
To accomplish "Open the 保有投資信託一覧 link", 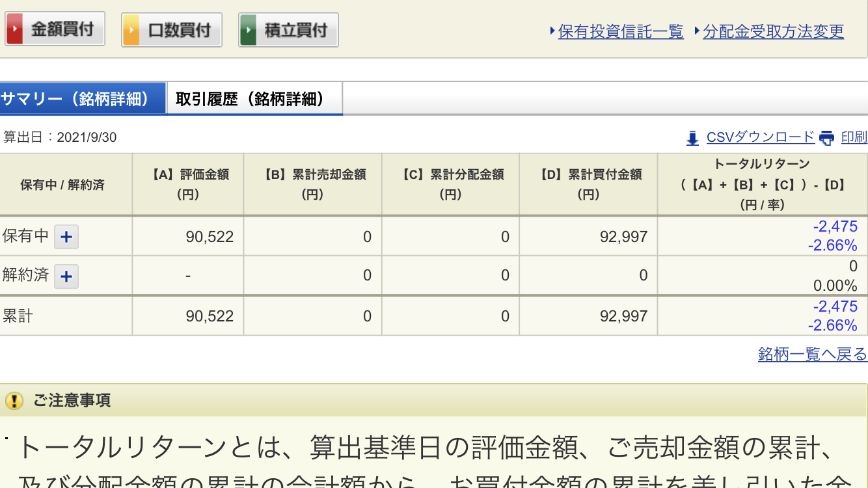I will [x=621, y=31].
